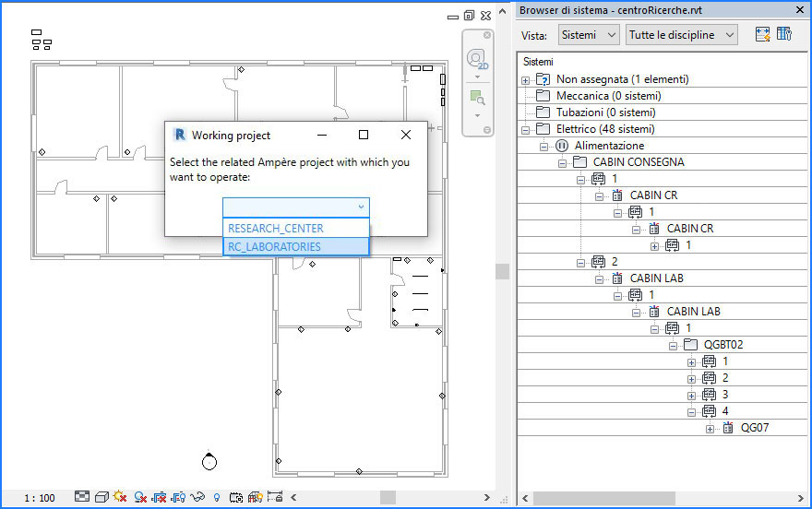Click the Non assegnata question-mark folder icon
Screen dimensions: 812x509
(543, 79)
